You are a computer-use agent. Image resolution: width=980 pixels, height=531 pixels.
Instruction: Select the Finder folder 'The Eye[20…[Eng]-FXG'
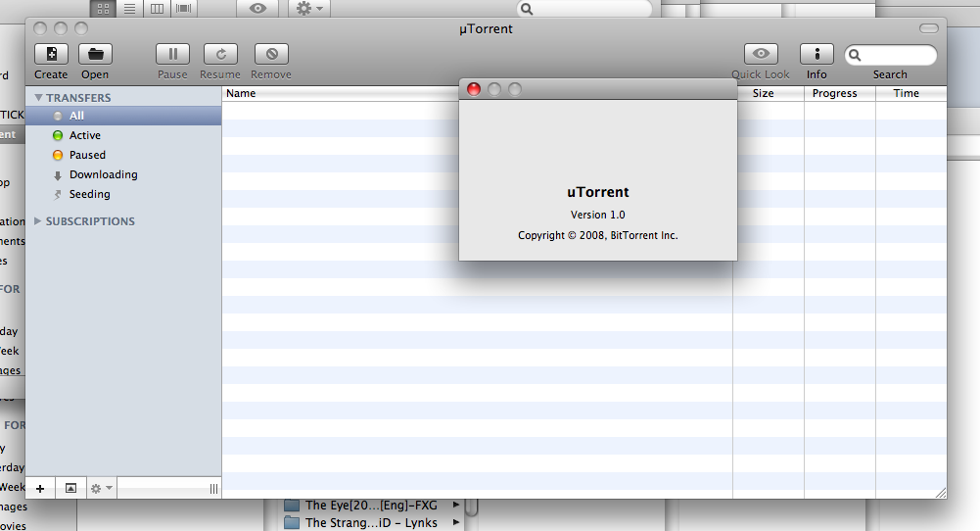(371, 506)
